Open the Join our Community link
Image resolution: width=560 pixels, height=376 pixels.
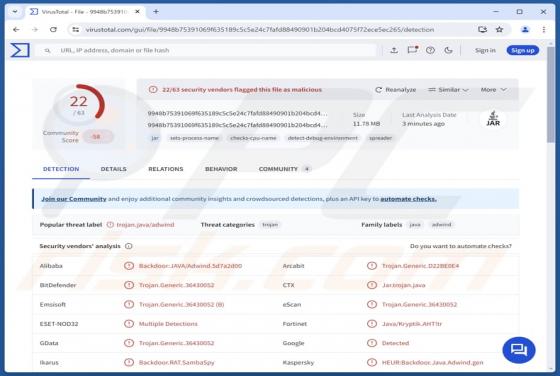[74, 199]
